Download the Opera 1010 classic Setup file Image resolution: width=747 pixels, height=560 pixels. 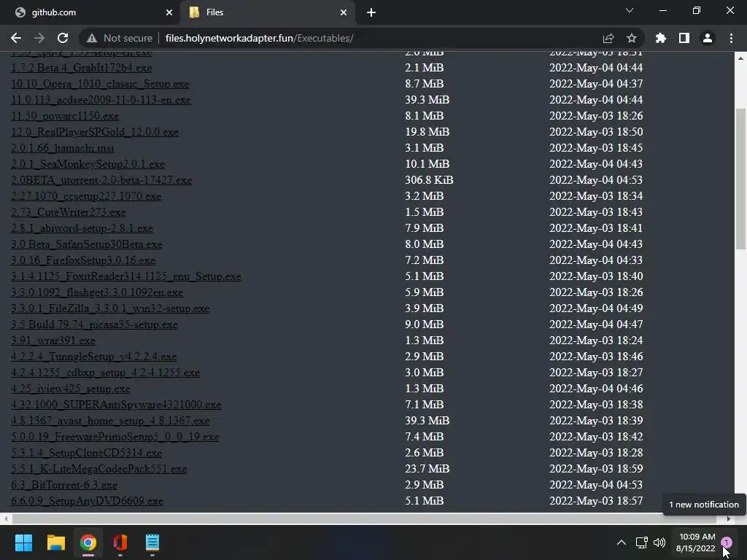(x=100, y=84)
